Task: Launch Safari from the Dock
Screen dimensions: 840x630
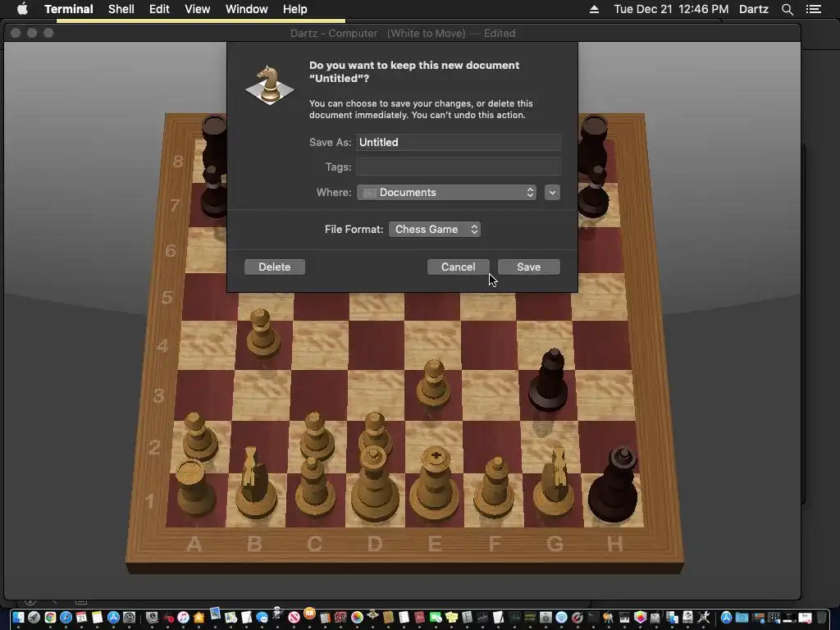Action: [x=66, y=617]
